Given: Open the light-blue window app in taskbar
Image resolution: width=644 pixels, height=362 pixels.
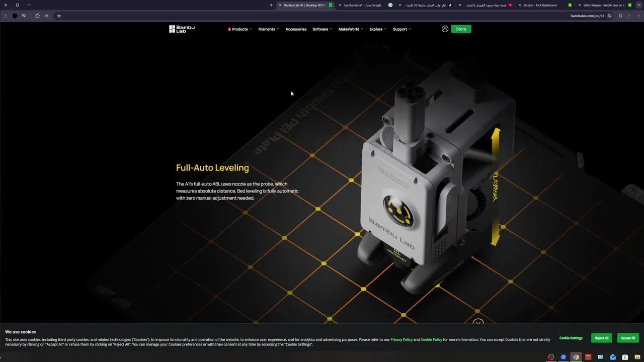Looking at the screenshot, I should pyautogui.click(x=600, y=357).
